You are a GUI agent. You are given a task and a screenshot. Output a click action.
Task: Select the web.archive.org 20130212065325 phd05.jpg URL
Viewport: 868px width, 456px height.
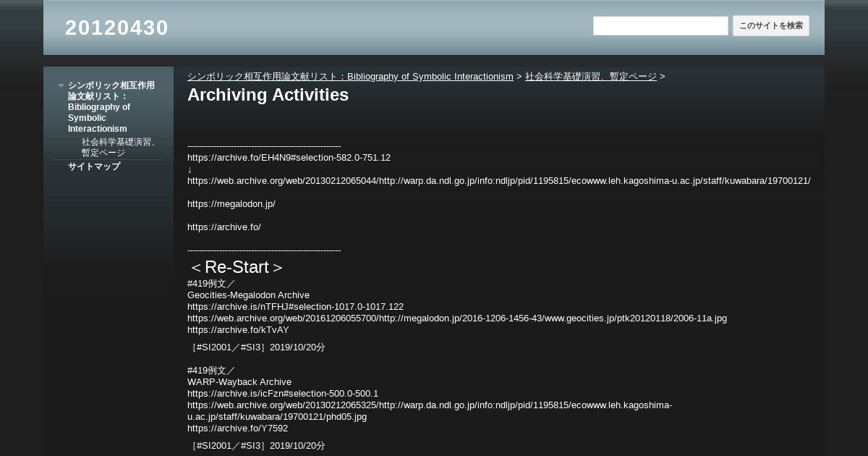[430, 411]
